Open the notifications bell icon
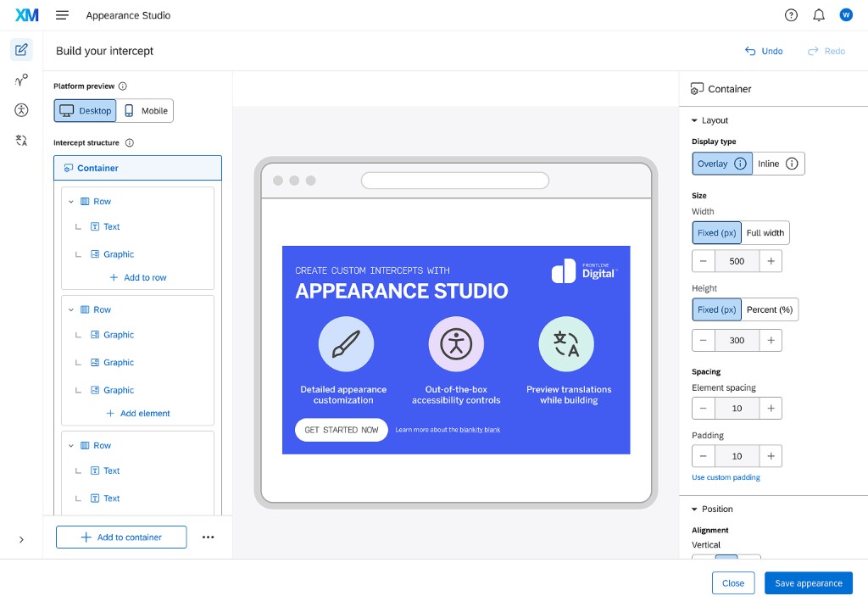Image resolution: width=868 pixels, height=607 pixels. click(x=818, y=14)
